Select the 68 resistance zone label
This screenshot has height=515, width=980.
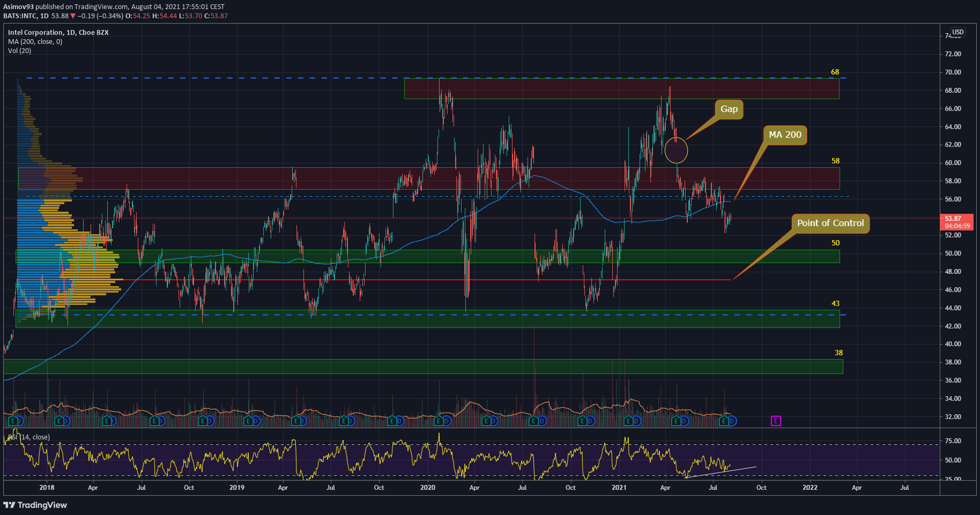pyautogui.click(x=835, y=72)
